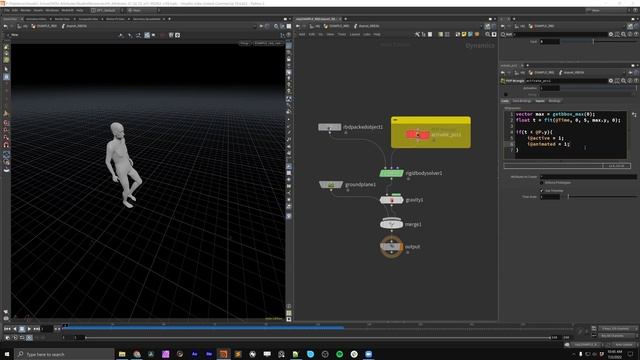Image resolution: width=640 pixels, height=360 pixels.
Task: Open Render menu in main menu bar
Action: click(25, 10)
